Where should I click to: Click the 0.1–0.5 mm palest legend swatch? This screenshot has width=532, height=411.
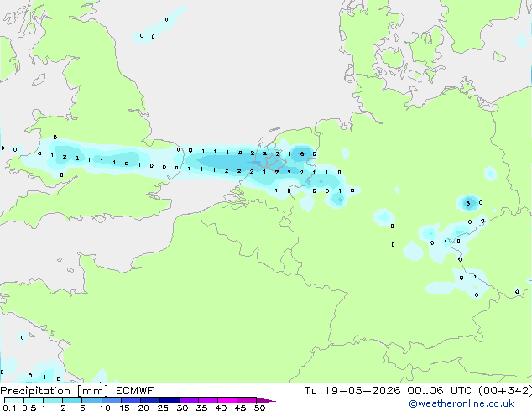point(14,400)
